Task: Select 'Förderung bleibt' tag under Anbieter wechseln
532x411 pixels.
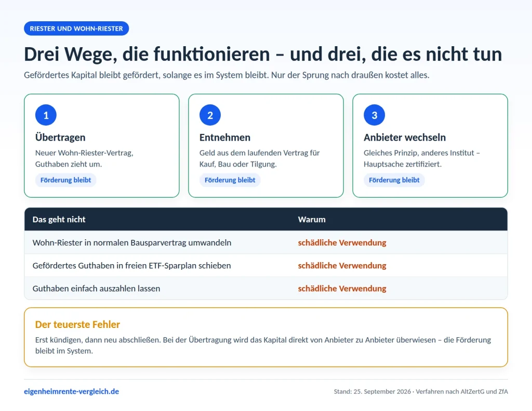Action: 394,180
